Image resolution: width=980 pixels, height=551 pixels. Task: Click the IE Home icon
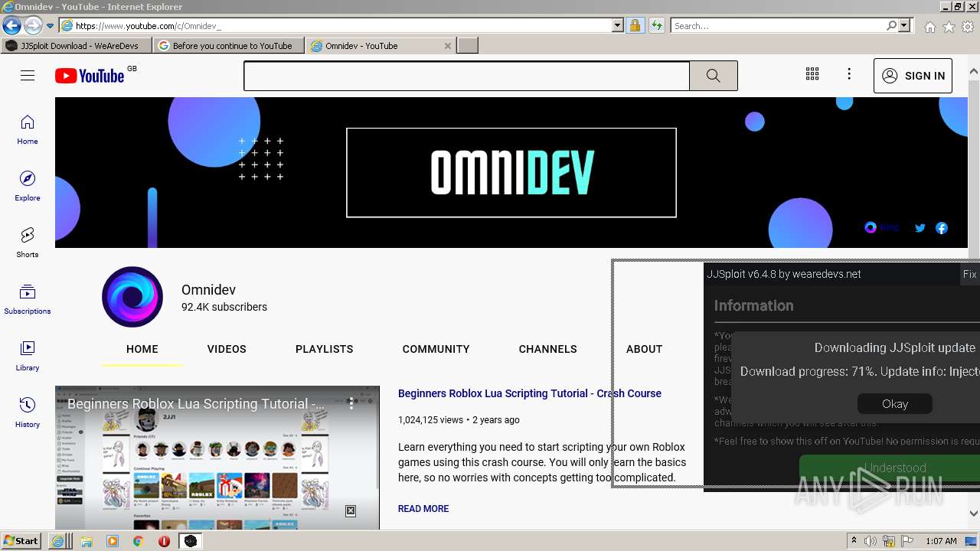point(930,27)
